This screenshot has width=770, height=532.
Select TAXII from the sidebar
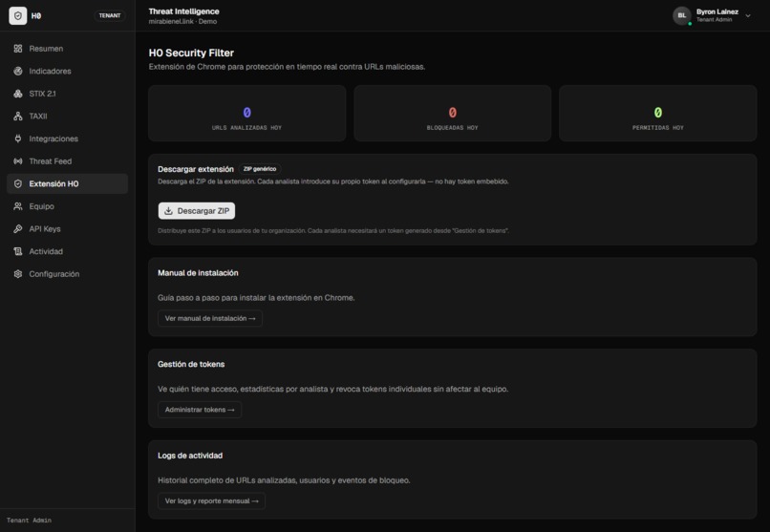[x=67, y=117]
